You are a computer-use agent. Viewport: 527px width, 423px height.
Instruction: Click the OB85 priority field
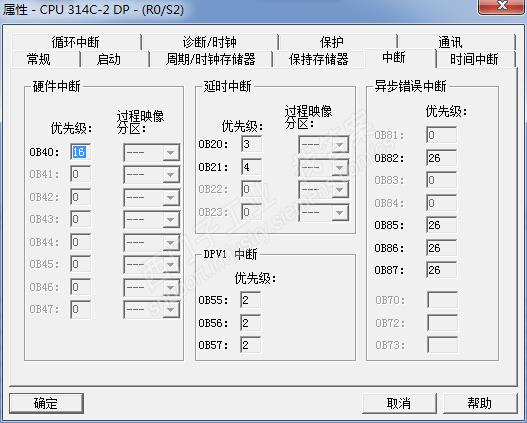[x=442, y=225]
